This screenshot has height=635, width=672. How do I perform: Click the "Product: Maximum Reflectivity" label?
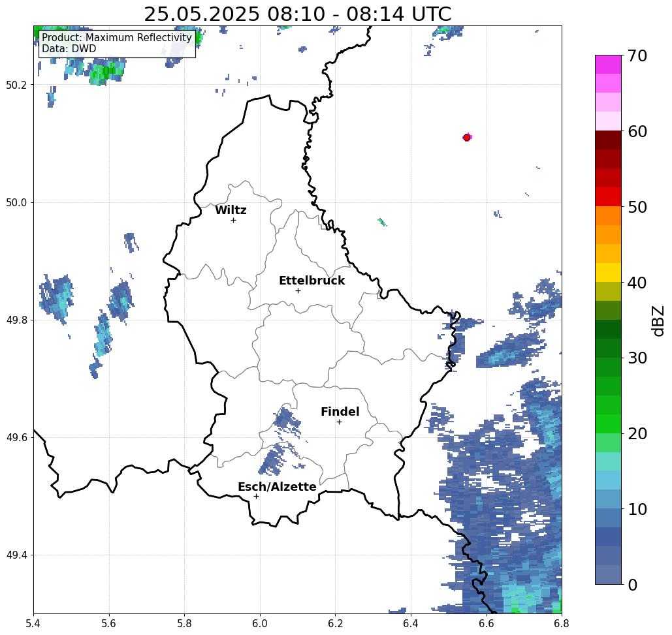(117, 38)
